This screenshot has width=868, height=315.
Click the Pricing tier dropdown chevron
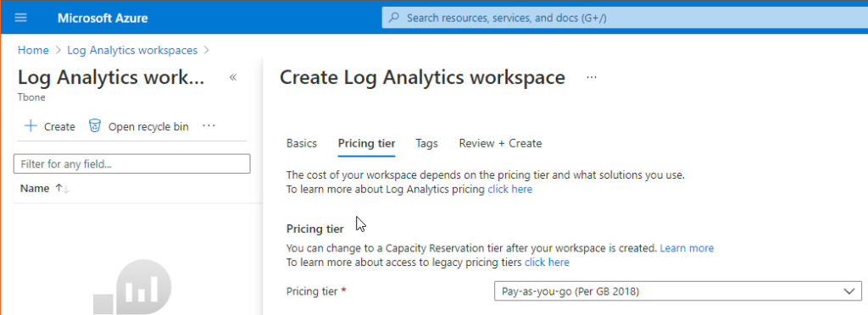pyautogui.click(x=849, y=290)
